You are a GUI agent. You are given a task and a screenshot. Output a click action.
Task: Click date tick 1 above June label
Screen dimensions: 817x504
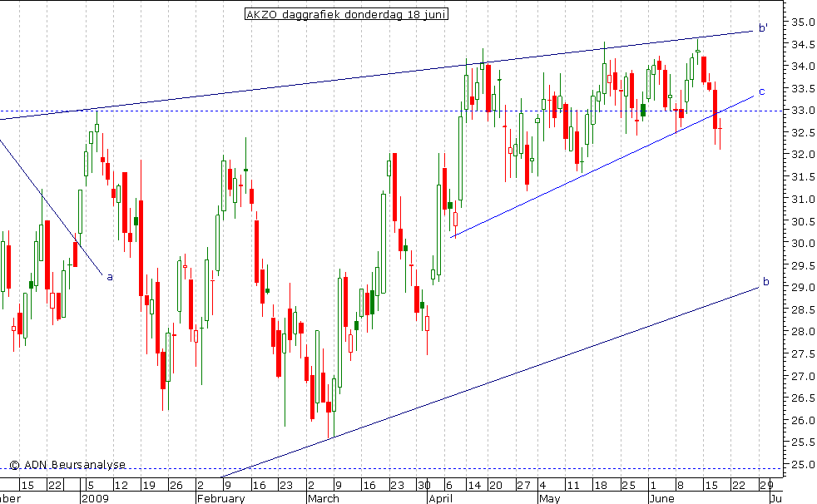pyautogui.click(x=653, y=485)
